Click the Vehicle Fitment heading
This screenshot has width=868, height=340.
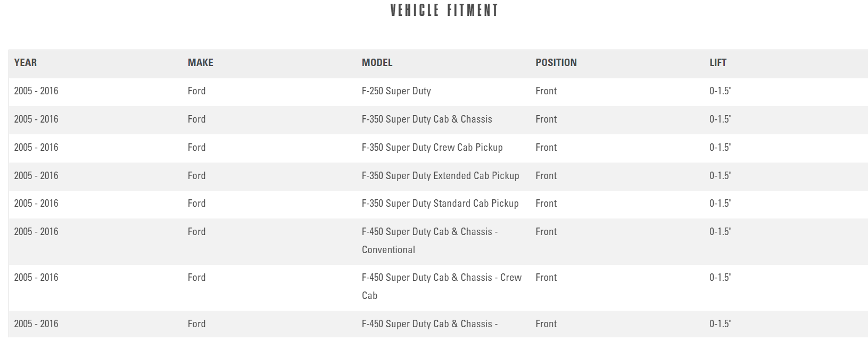pos(444,11)
